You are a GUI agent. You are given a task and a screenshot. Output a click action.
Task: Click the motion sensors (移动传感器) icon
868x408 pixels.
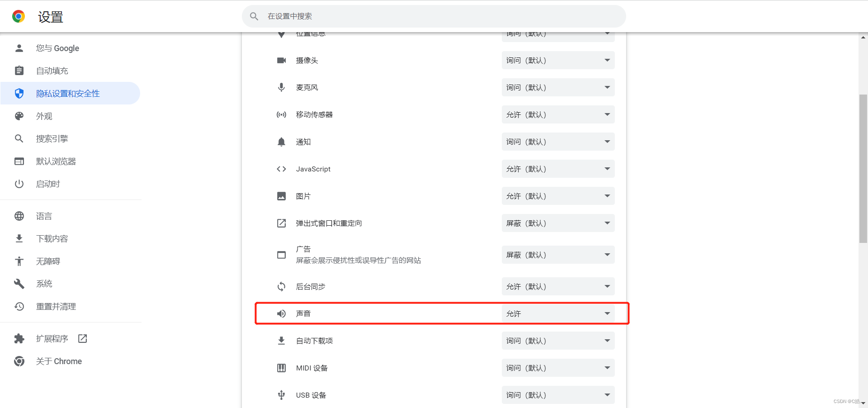pos(281,114)
